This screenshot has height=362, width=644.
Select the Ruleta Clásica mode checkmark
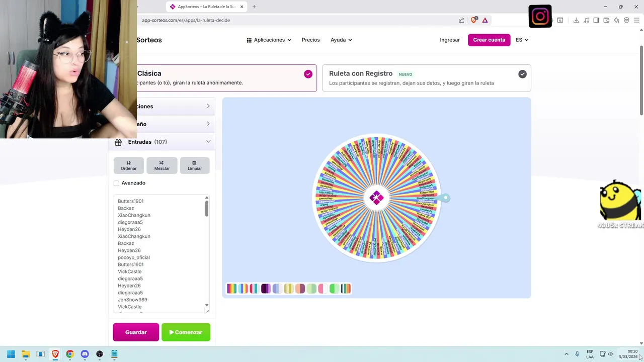point(308,74)
